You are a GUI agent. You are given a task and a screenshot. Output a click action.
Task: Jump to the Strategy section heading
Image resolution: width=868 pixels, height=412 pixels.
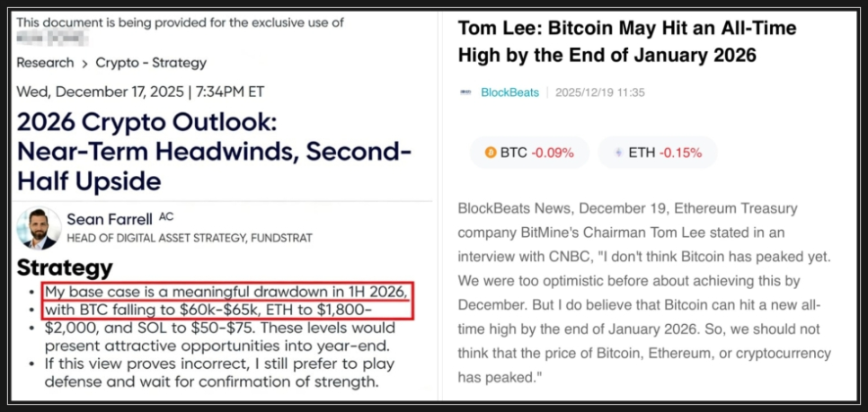[65, 267]
